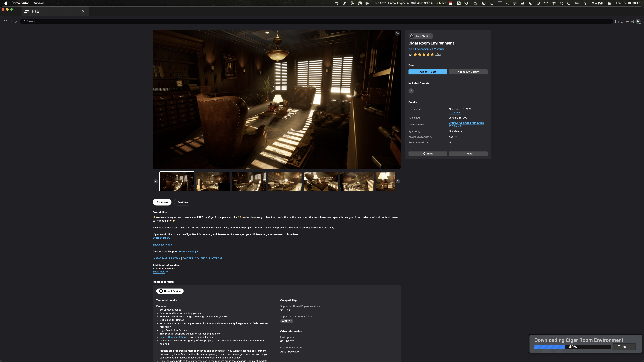The image size is (644, 362).
Task: Close the Fab tab
Action: pos(83,11)
